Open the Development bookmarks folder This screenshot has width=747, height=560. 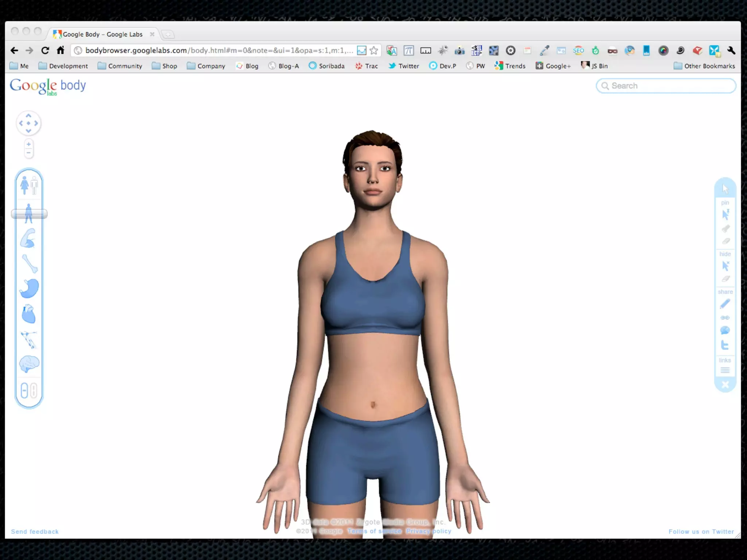[63, 66]
